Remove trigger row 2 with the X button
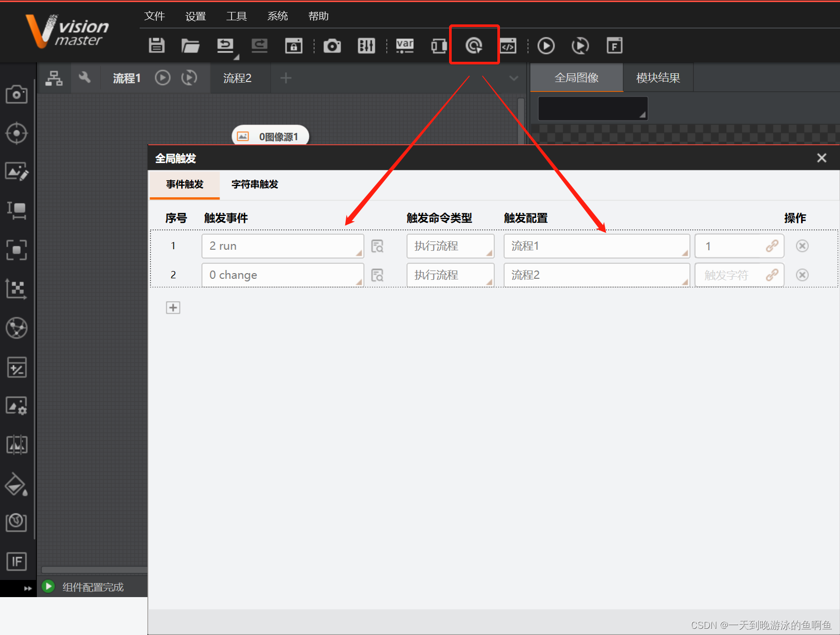The image size is (840, 635). 802,275
